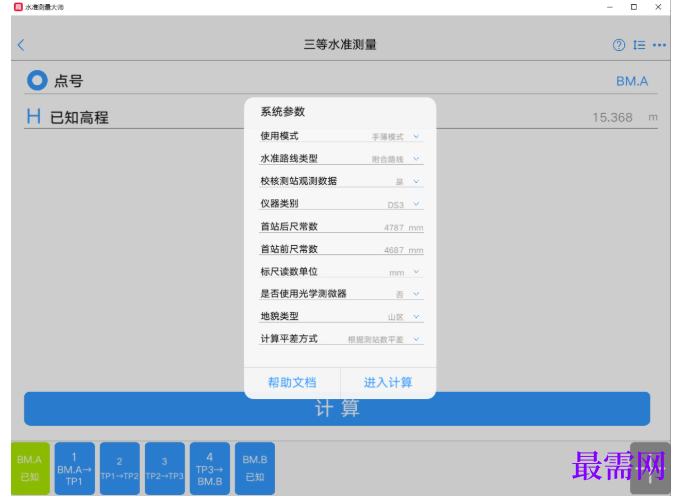This screenshot has width=684, height=497.
Task: Click the 已知高程 label
Action: click(x=79, y=117)
